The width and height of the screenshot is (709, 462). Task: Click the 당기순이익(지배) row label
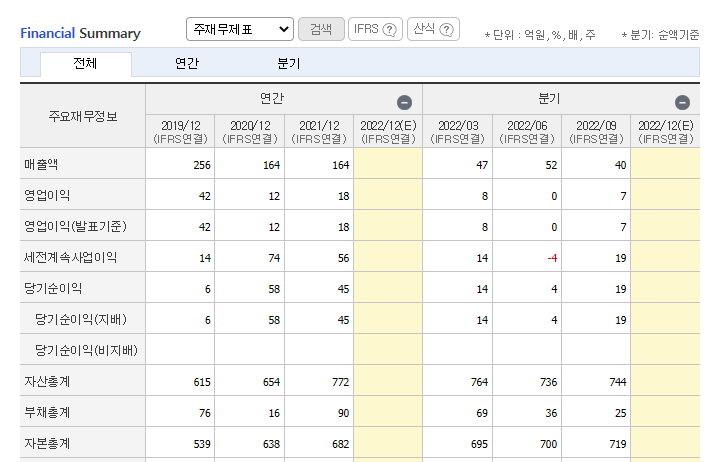tap(81, 319)
